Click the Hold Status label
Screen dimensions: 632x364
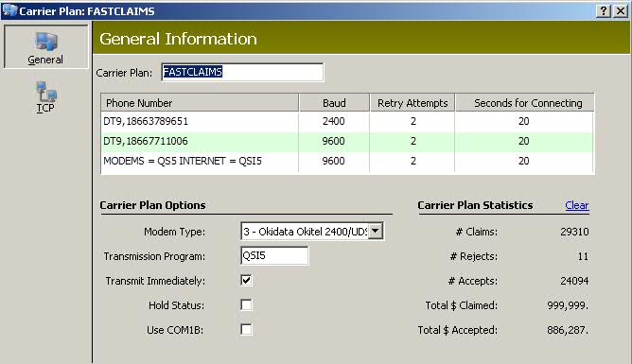point(176,305)
